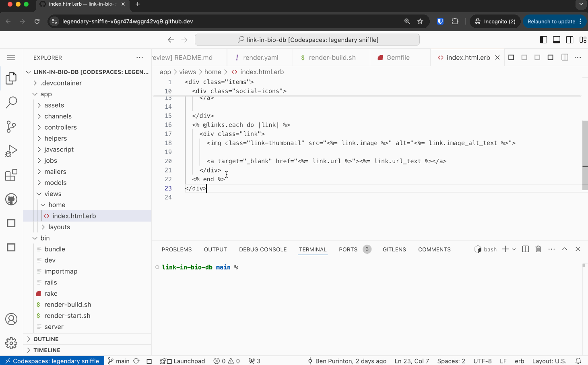Screen dimensions: 588x365
Task: Kill the terminal with trash icon
Action: click(538, 249)
